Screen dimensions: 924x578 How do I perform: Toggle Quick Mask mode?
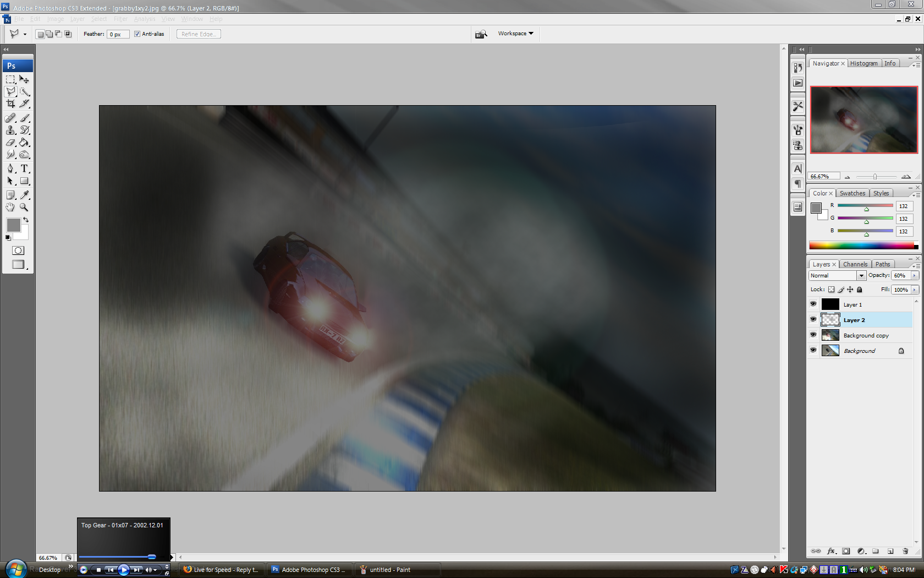click(x=18, y=250)
